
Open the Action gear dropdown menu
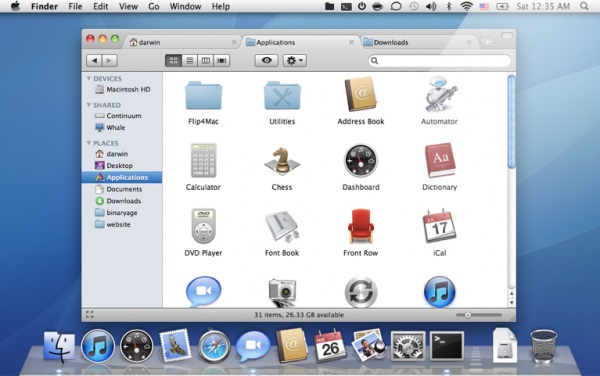coord(295,60)
